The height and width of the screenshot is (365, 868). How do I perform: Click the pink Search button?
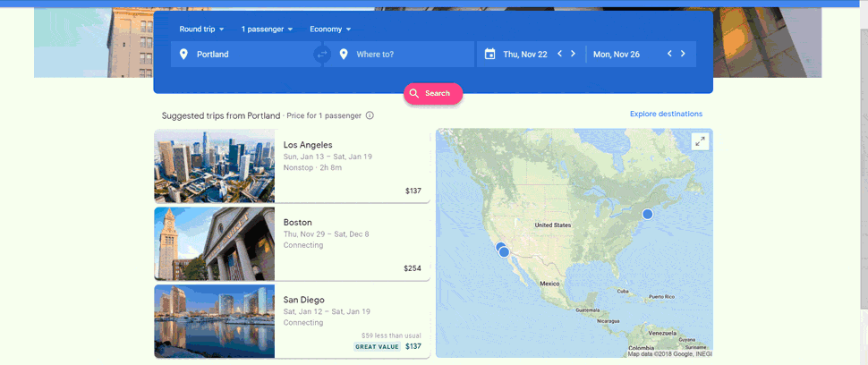pos(433,93)
